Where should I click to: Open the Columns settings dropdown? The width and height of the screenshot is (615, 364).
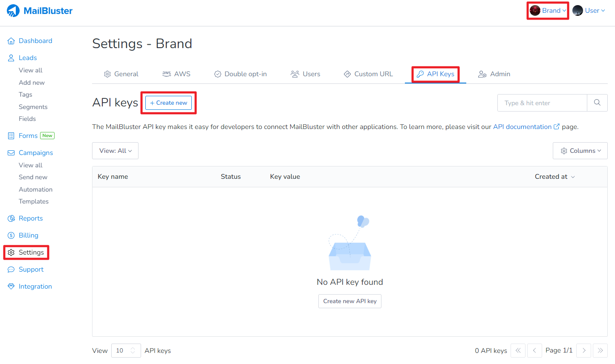point(580,151)
